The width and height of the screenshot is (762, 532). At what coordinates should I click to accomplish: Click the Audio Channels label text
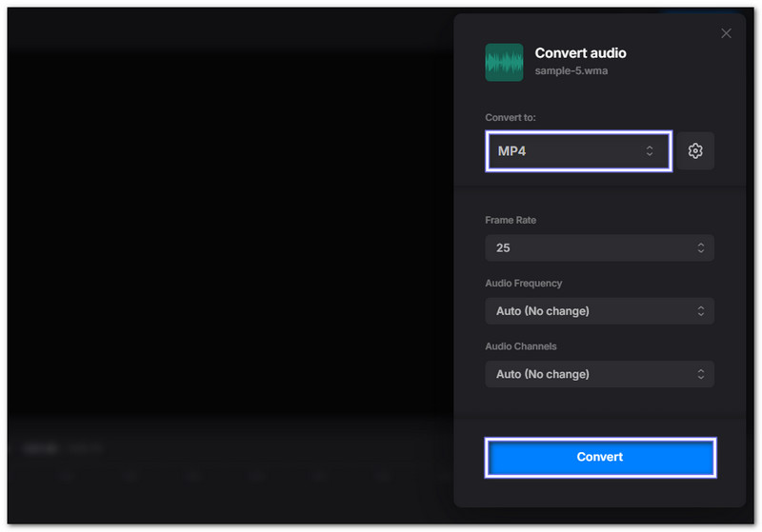point(521,346)
